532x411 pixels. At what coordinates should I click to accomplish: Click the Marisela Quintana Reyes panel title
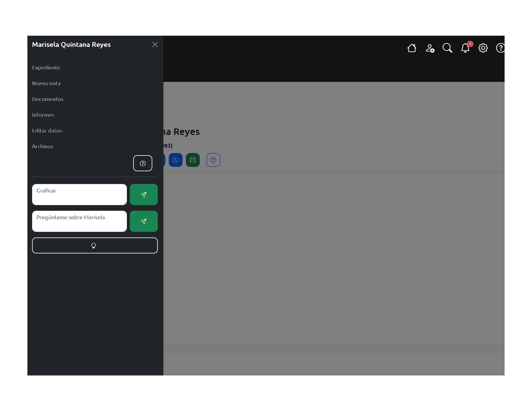point(71,44)
